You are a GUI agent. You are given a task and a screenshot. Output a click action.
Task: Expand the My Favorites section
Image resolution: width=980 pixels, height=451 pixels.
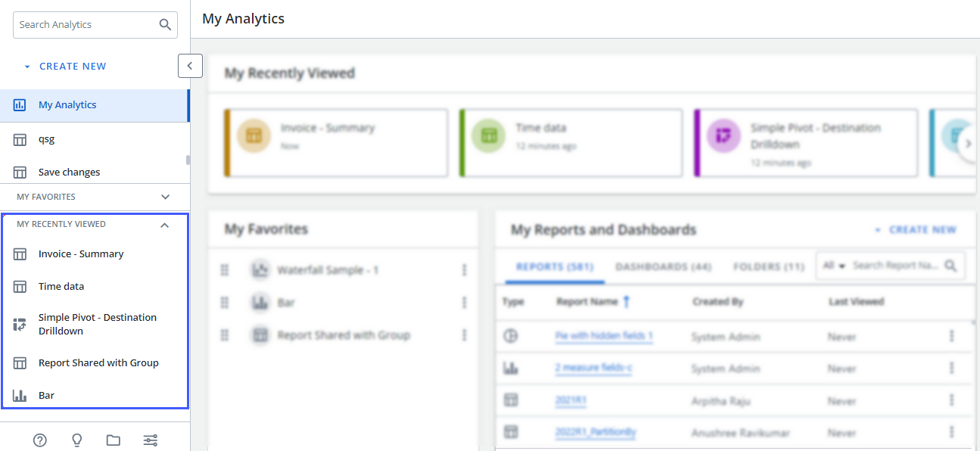pyautogui.click(x=165, y=197)
